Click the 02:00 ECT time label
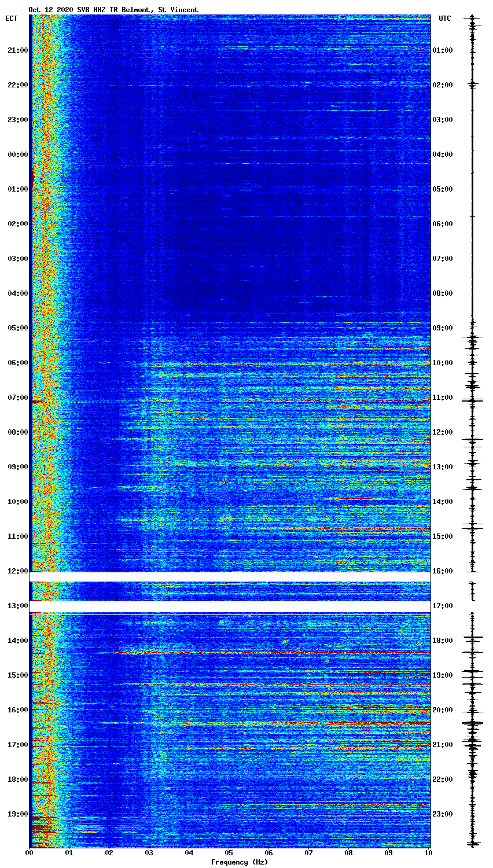This screenshot has width=493, height=868. pos(18,224)
